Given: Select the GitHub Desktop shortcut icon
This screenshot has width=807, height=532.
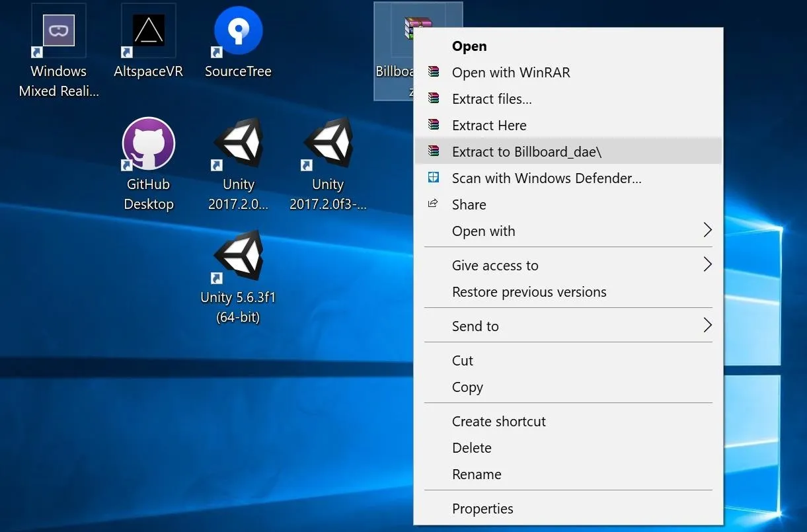Looking at the screenshot, I should [x=149, y=143].
